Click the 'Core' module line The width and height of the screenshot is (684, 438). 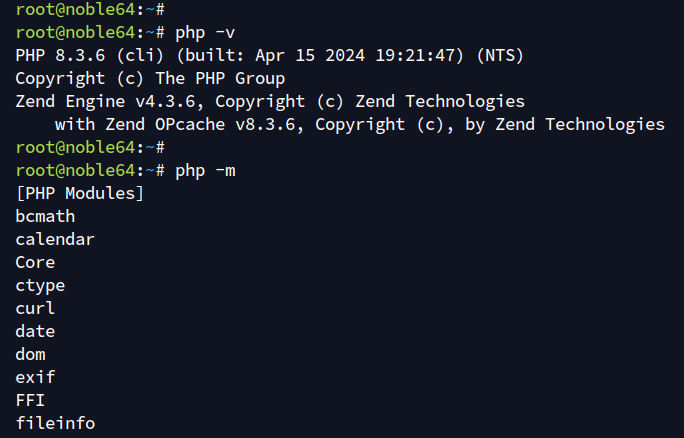(x=35, y=262)
